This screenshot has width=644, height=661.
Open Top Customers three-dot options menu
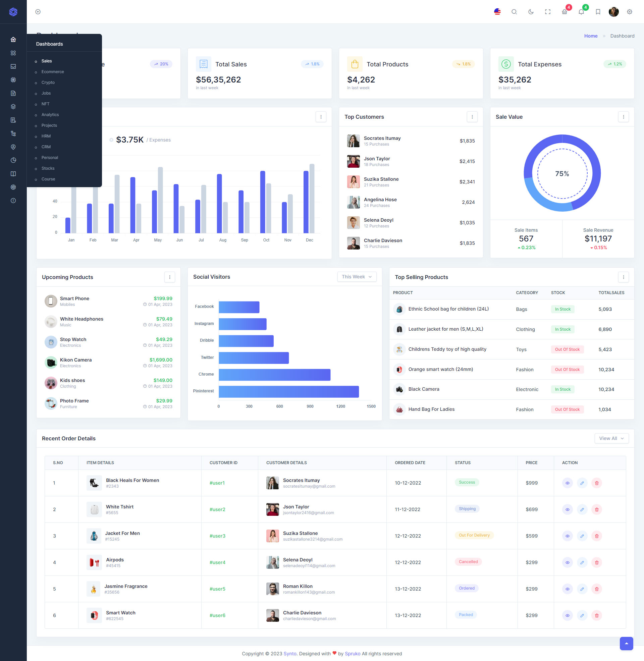coord(472,117)
